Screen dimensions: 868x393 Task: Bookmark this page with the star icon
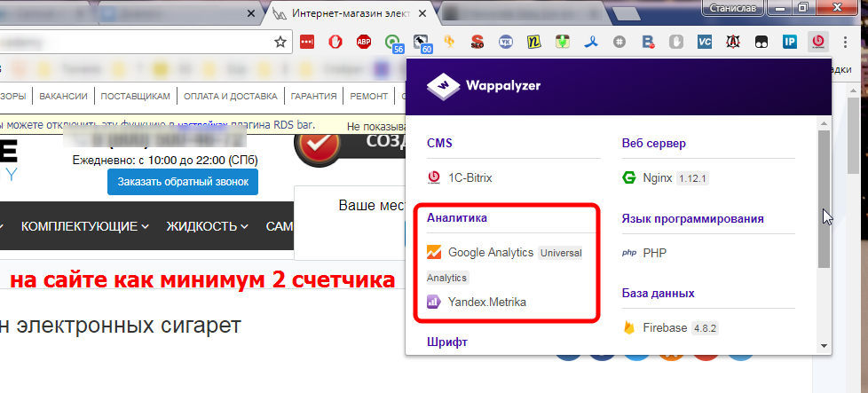click(x=280, y=42)
